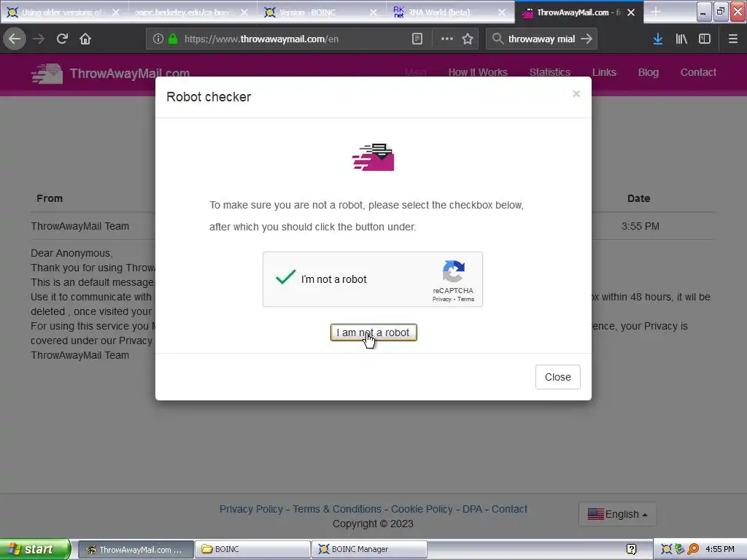The height and width of the screenshot is (560, 747).
Task: Open a new tab with plus icon
Action: click(x=656, y=12)
